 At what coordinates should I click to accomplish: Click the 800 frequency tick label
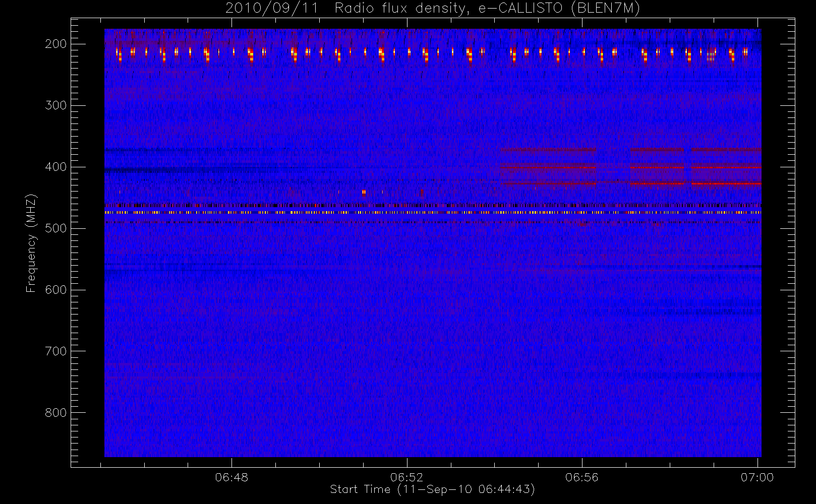coord(56,413)
